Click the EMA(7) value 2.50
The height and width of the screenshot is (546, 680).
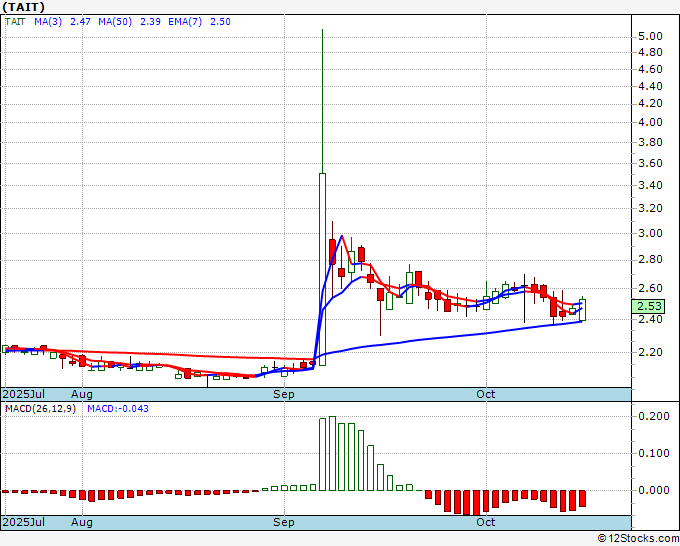tap(220, 22)
